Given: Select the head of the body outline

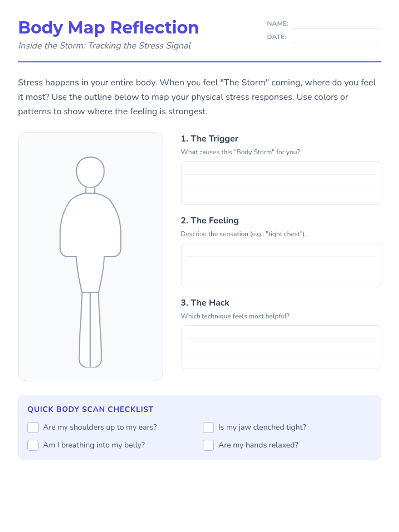Looking at the screenshot, I should pos(90,172).
